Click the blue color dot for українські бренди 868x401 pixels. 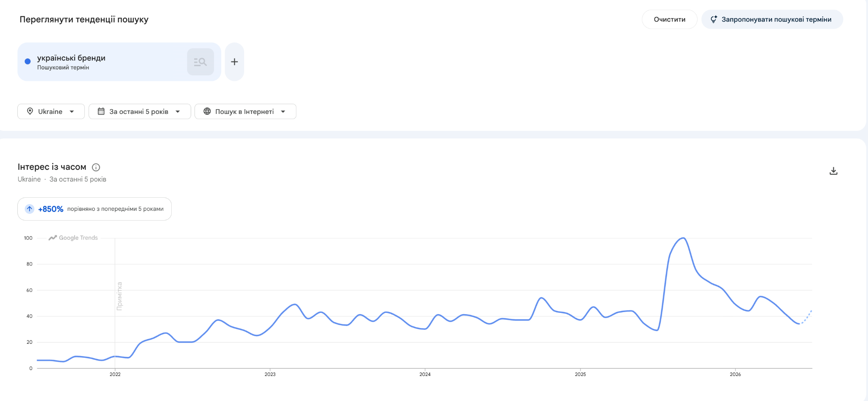pos(28,61)
